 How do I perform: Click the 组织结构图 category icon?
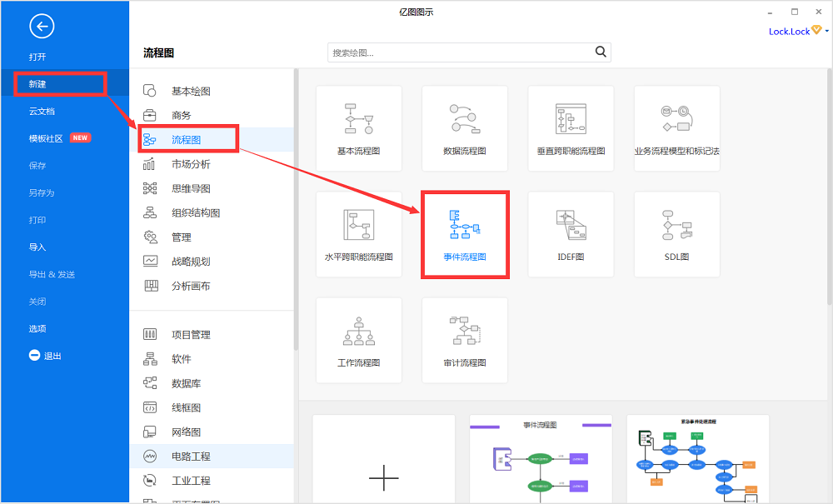pos(150,213)
